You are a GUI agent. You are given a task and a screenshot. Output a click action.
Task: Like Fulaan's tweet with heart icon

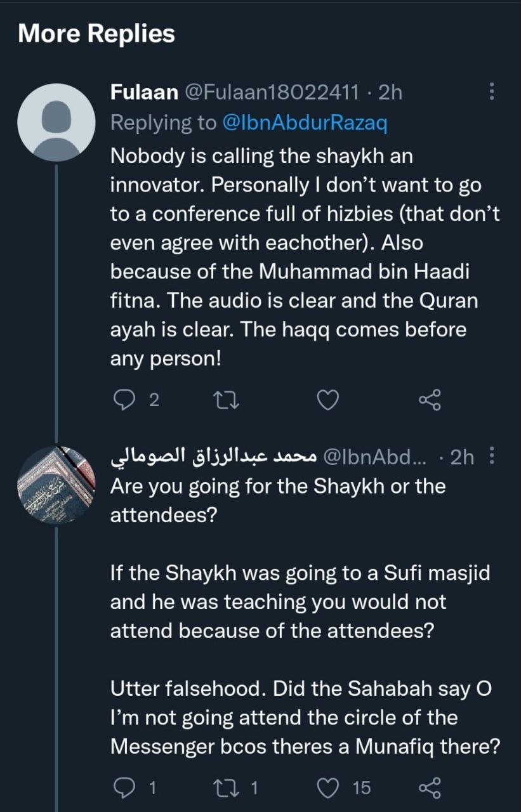pyautogui.click(x=327, y=400)
